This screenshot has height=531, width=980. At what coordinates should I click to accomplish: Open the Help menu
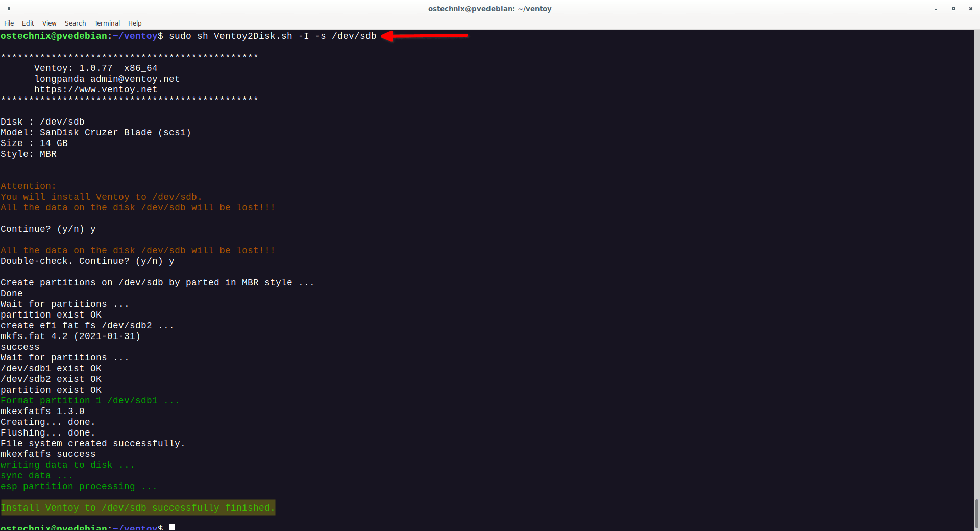(135, 23)
